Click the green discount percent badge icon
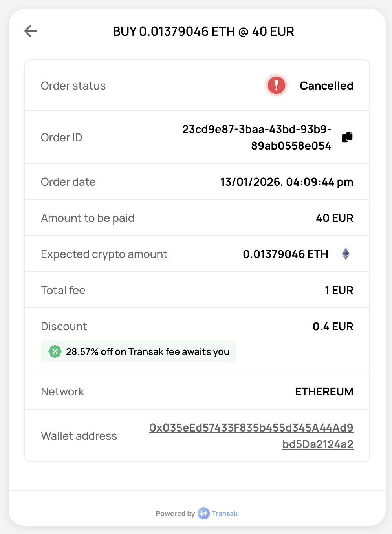Image resolution: width=392 pixels, height=534 pixels. pos(55,351)
